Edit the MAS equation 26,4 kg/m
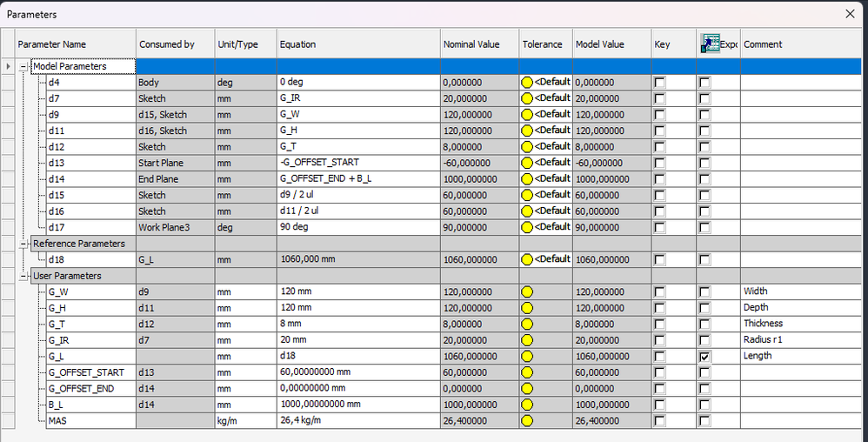This screenshot has height=442, width=868. tap(358, 420)
